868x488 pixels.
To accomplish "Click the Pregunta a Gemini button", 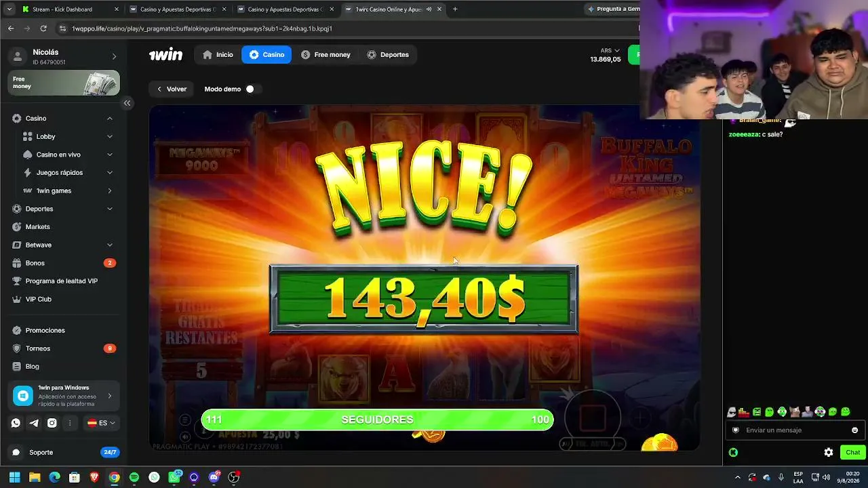I will (612, 9).
